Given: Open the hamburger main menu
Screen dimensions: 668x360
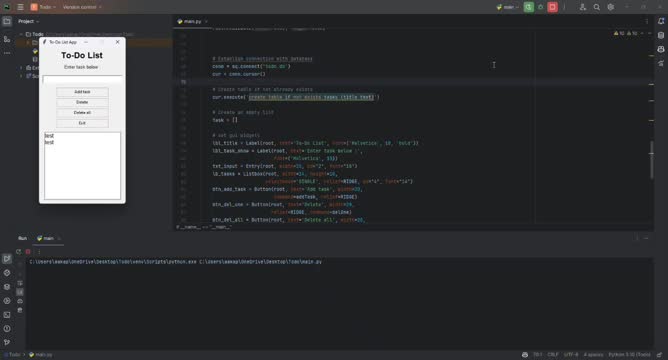Looking at the screenshot, I should (x=20, y=7).
